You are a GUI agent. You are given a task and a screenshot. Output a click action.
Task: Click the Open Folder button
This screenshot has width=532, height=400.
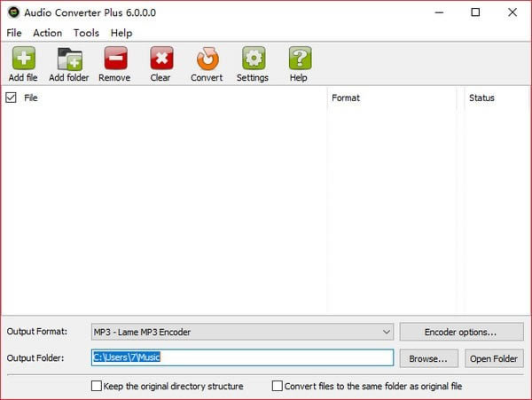coord(494,358)
